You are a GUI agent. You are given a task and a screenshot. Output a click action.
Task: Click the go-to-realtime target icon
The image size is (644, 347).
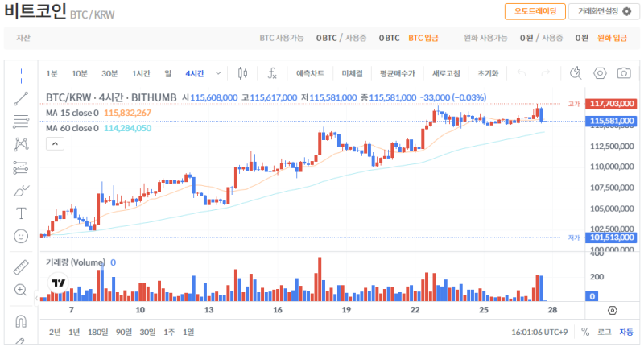click(x=613, y=311)
